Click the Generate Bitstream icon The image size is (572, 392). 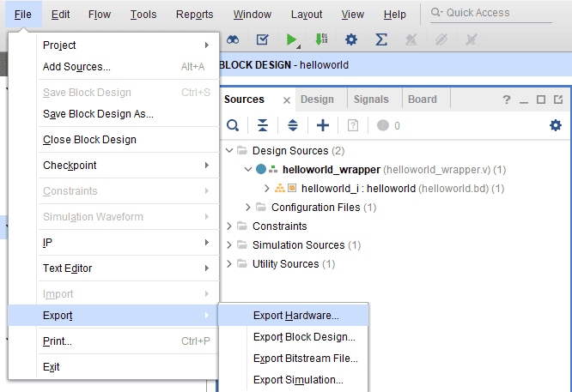pyautogui.click(x=321, y=39)
